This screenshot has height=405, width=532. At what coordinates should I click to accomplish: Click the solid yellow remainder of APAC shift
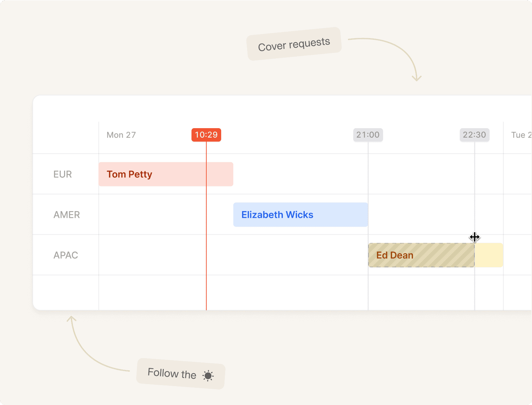pos(489,255)
